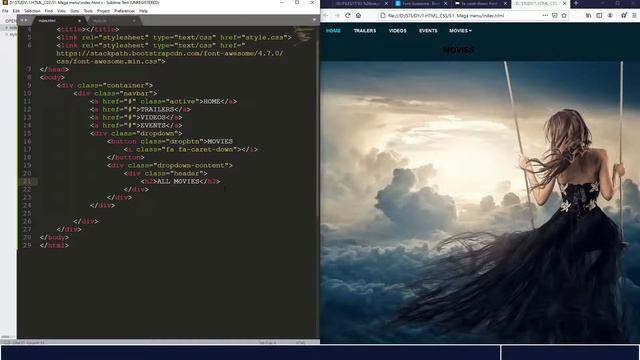Go to browser Home page icon
The width and height of the screenshot is (640, 360).
point(358,16)
